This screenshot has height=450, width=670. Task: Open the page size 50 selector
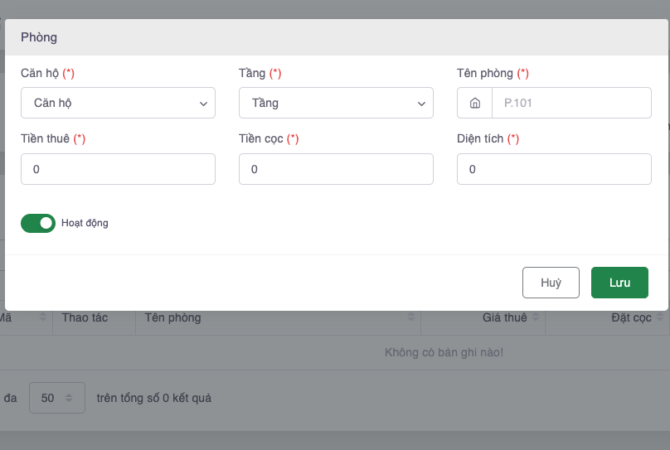point(55,398)
